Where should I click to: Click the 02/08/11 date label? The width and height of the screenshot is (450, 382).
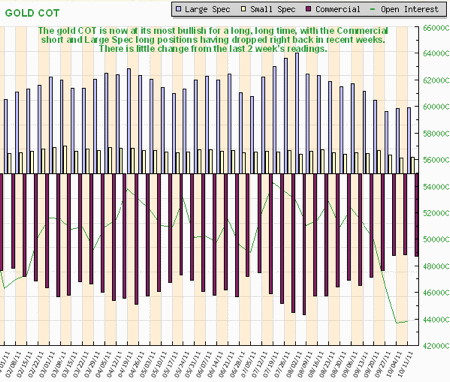click(x=14, y=364)
